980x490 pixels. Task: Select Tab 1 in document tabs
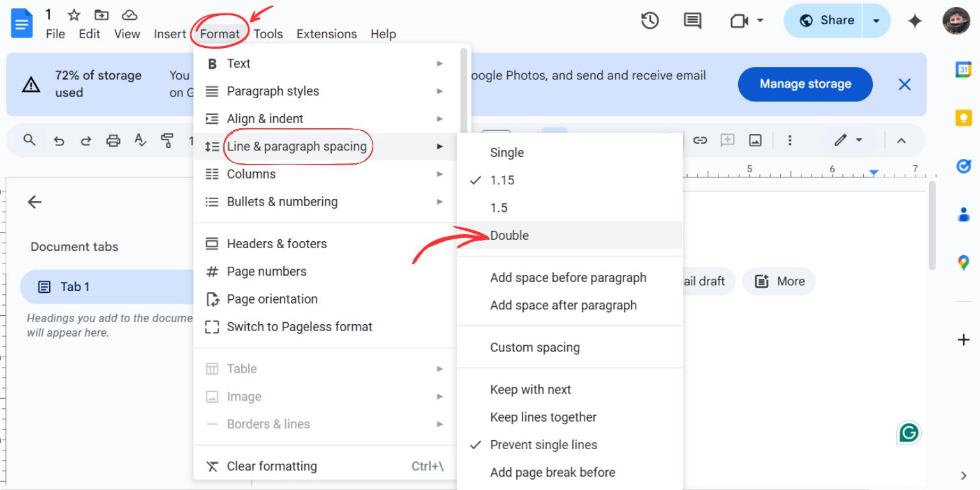(108, 286)
